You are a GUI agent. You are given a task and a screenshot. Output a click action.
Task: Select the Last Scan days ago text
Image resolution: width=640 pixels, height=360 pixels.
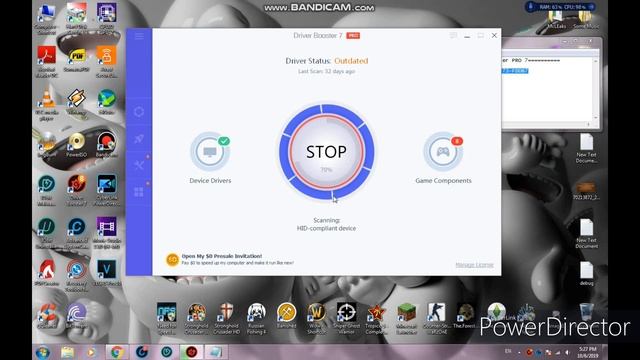(327, 71)
